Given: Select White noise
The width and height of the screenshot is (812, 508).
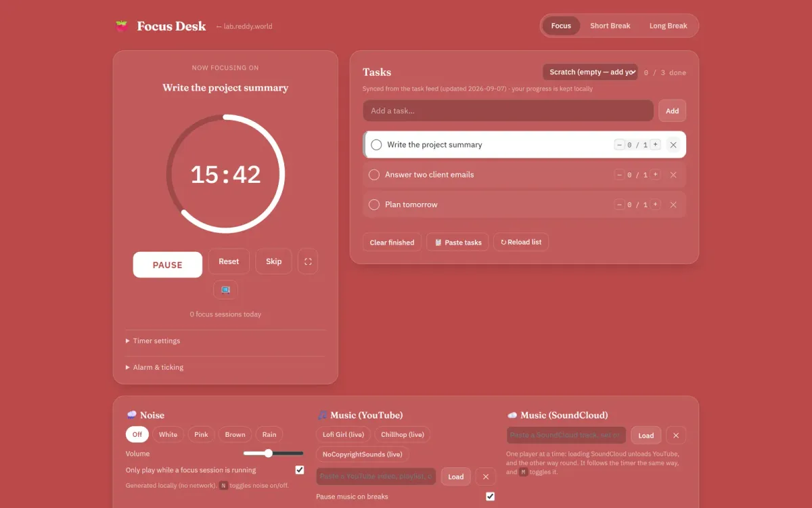Looking at the screenshot, I should (168, 435).
